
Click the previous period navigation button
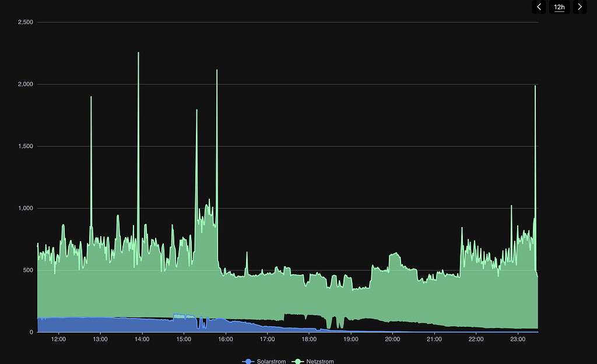(x=539, y=7)
